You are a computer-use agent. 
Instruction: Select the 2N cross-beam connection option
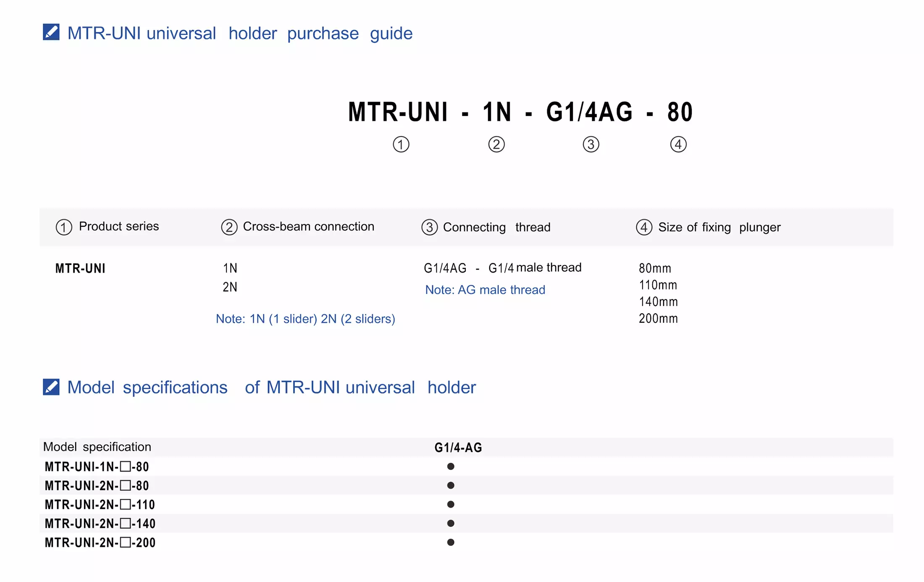click(x=230, y=287)
